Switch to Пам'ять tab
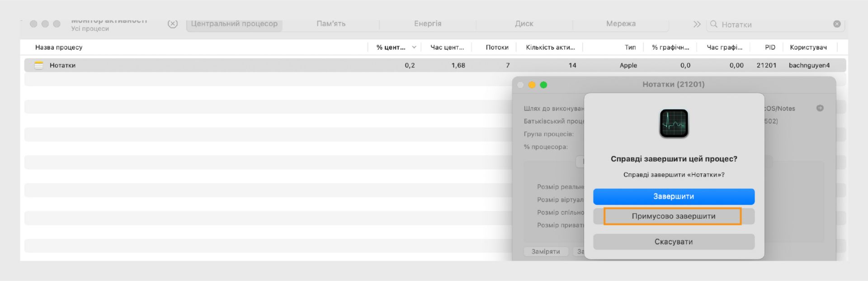The width and height of the screenshot is (868, 281). pyautogui.click(x=331, y=24)
